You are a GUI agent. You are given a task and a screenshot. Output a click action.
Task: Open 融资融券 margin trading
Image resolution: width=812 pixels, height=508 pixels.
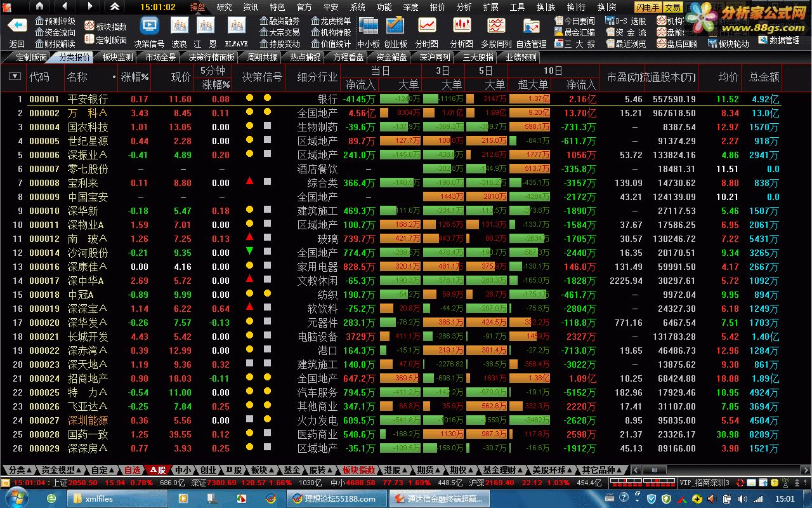(280, 21)
